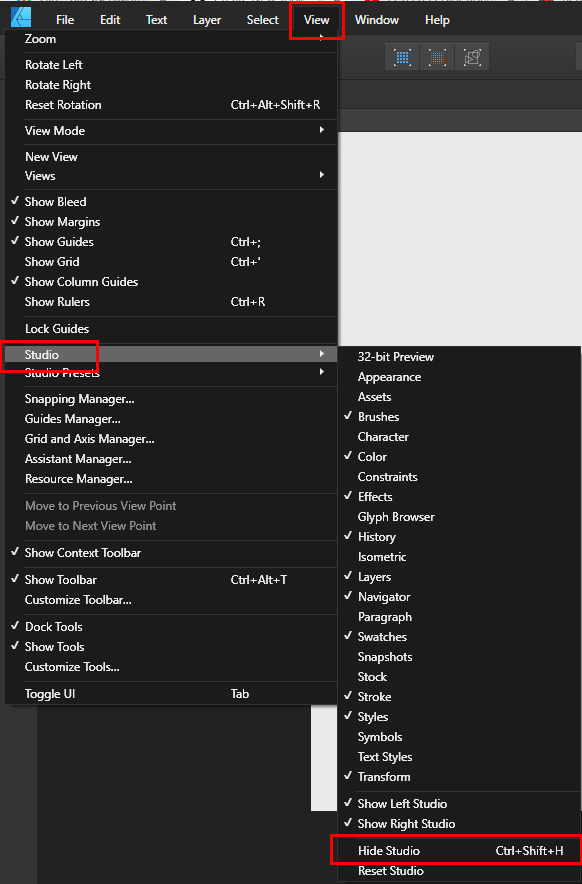This screenshot has width=582, height=884.
Task: Enable Show Grid
Action: pyautogui.click(x=51, y=261)
